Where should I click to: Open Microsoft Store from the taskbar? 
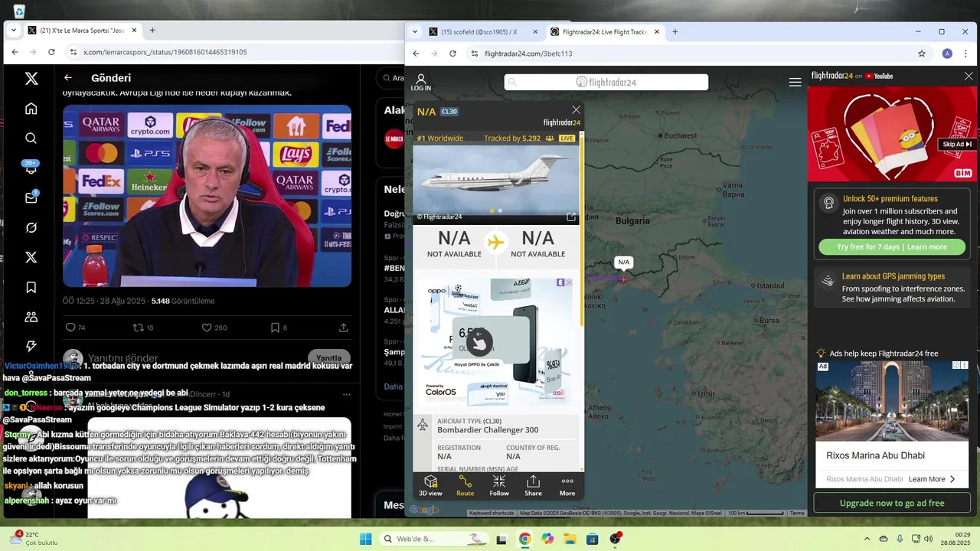pos(592,539)
